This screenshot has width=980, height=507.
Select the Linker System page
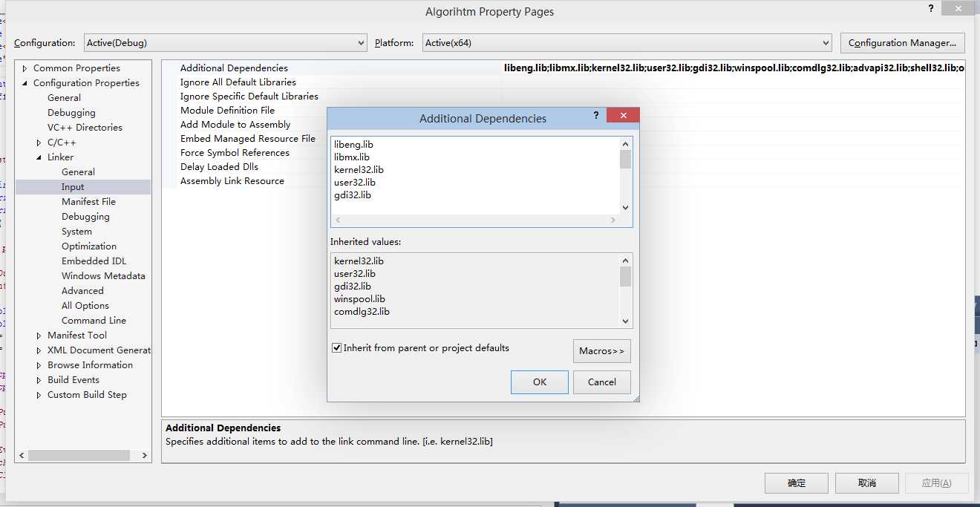[x=76, y=232]
